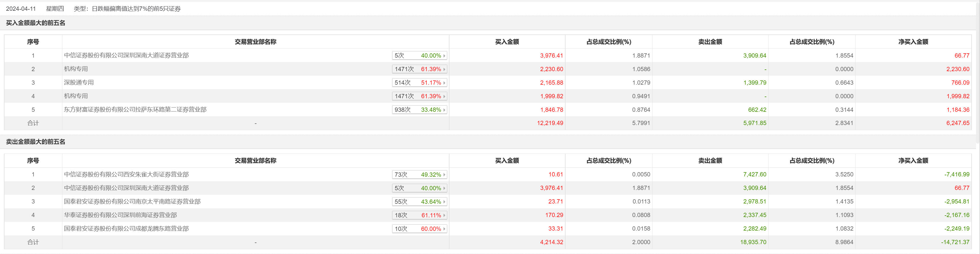Viewport: 980px width, 254px height.
Task: Select the 12,219.49 buy total cell
Action: click(x=550, y=123)
